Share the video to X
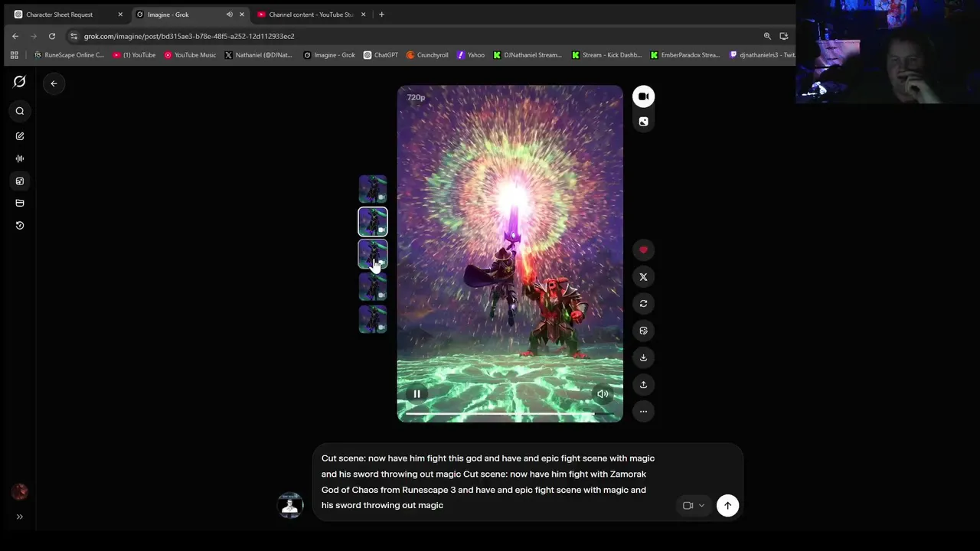 point(643,277)
